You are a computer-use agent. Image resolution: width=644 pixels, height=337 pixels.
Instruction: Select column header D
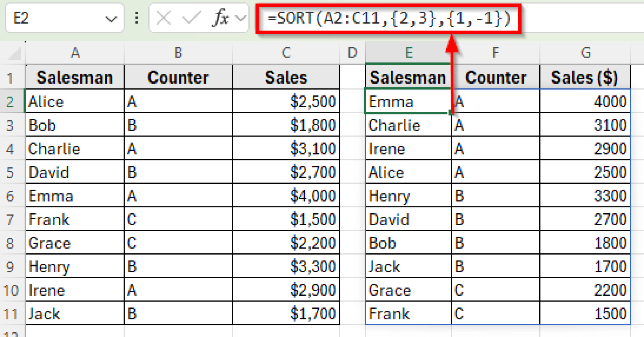point(352,53)
